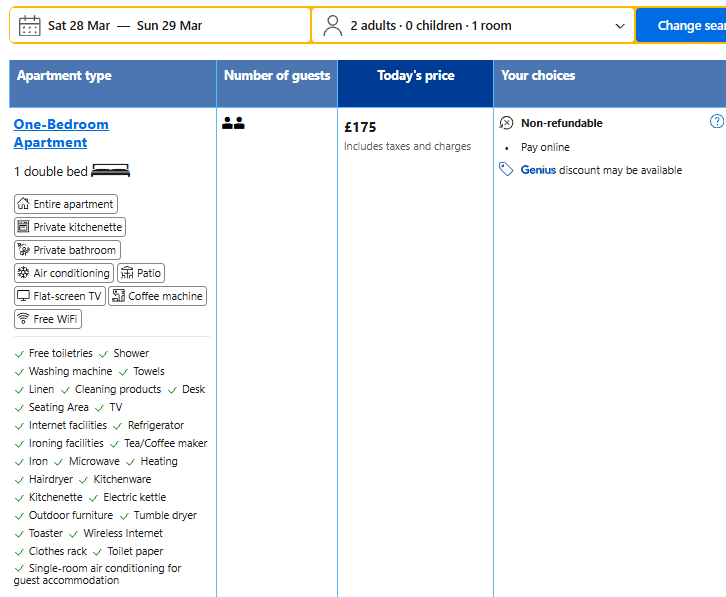The image size is (726, 597).
Task: Open the 2 adults · 0 children · 1 room selector
Action: coord(473,25)
